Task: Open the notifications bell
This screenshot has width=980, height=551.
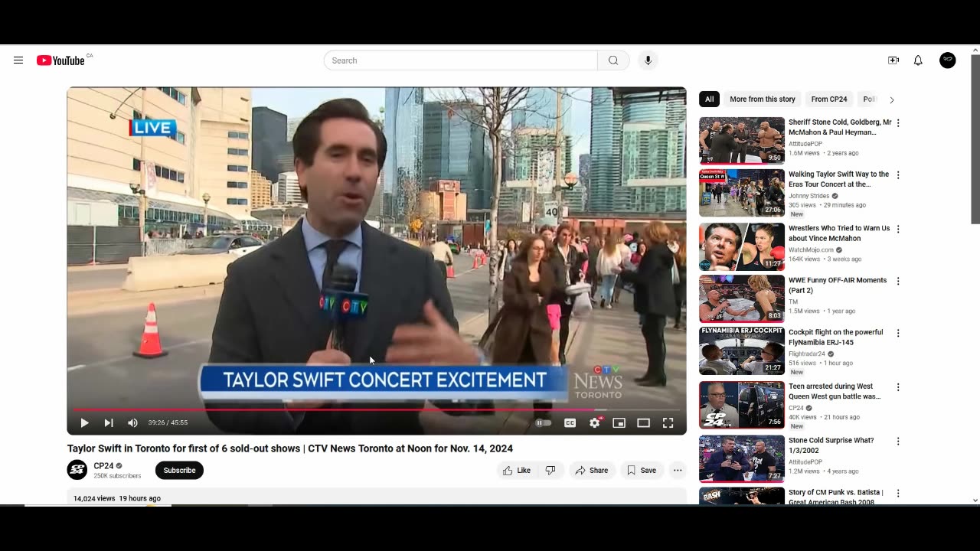Action: pyautogui.click(x=918, y=60)
